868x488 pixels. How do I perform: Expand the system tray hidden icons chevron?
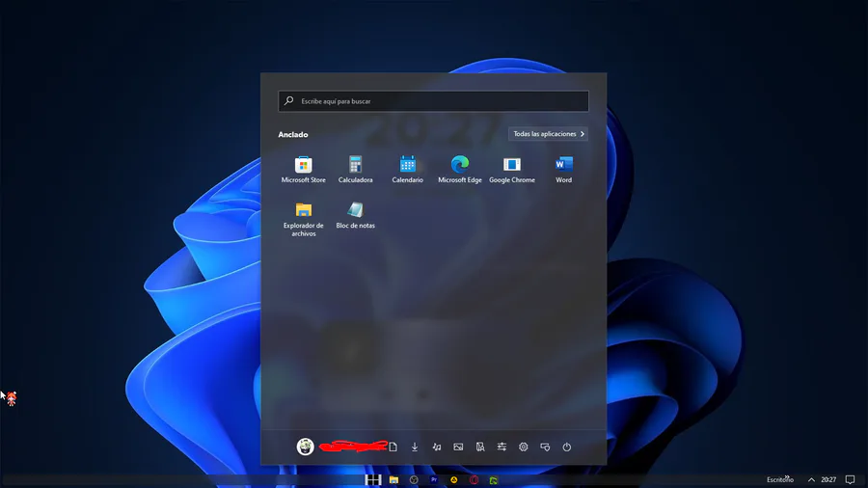coord(811,479)
